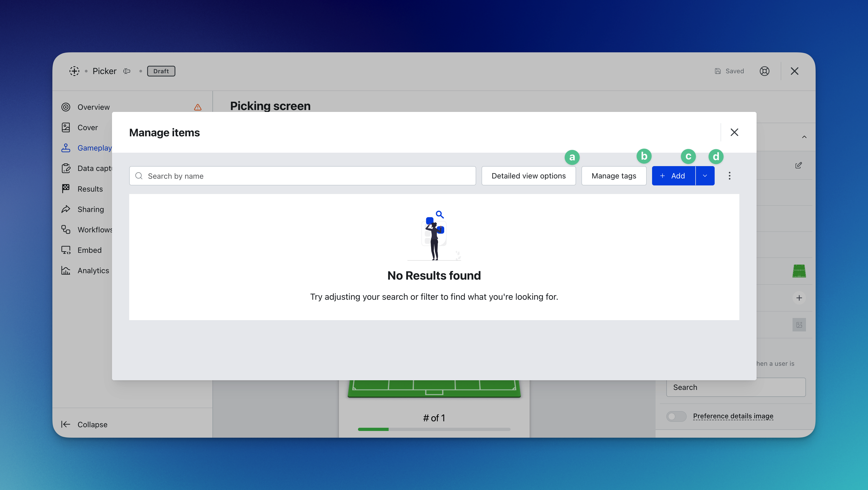Viewport: 868px width, 490px height.
Task: Collapse the right panel section chevron
Action: tap(804, 137)
